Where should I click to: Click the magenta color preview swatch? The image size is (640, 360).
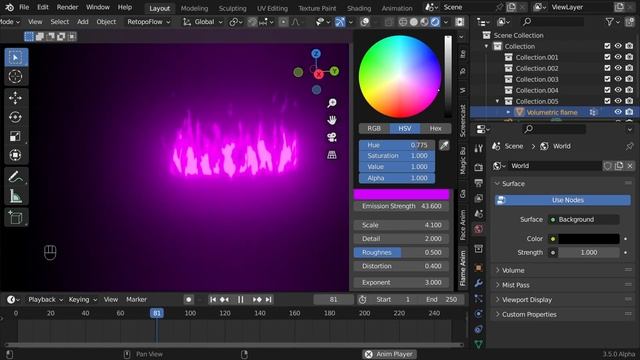click(402, 194)
